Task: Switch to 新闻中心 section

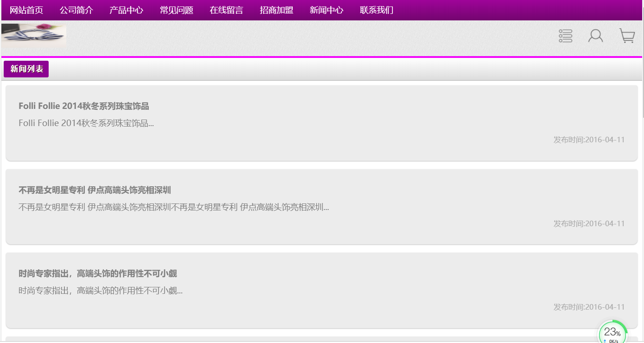Action: point(327,10)
